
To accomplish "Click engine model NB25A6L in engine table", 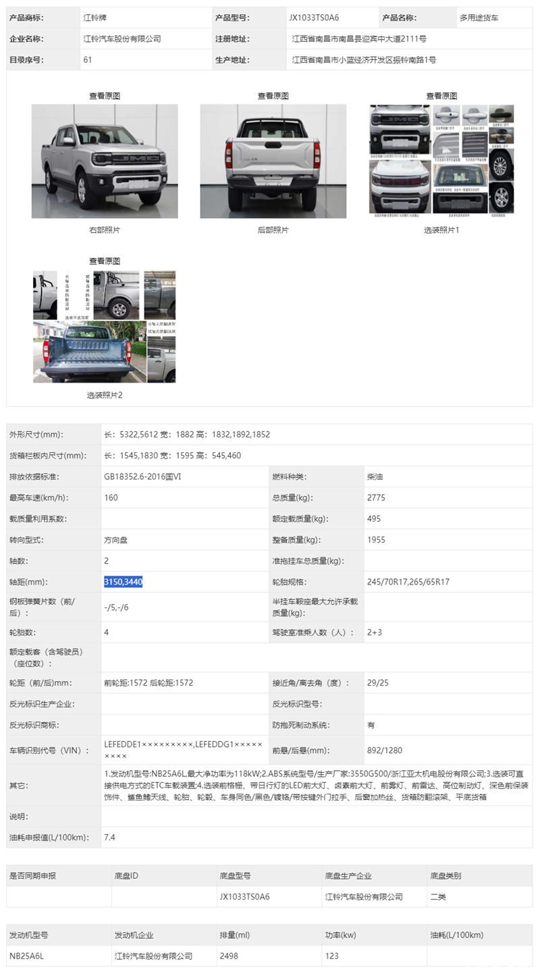I will (26, 956).
